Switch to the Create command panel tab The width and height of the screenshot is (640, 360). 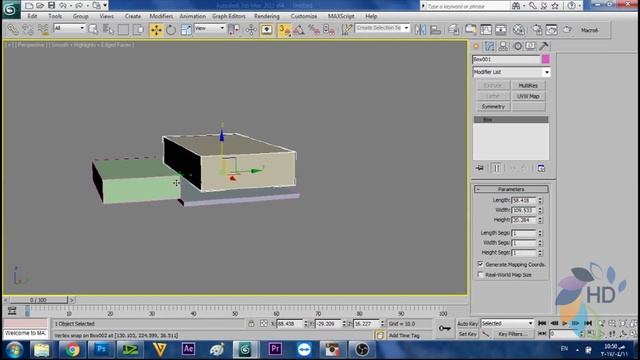click(476, 46)
